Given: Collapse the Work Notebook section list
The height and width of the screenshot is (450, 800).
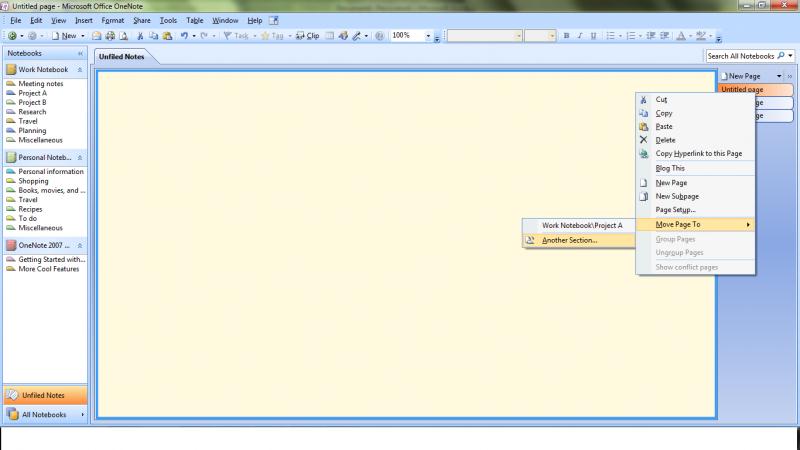Looking at the screenshot, I should 80,70.
